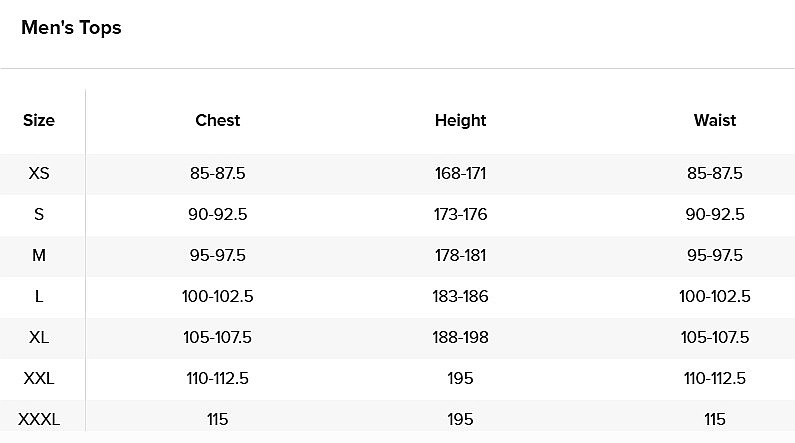795x443 pixels.
Task: Select the Chest column header
Action: pyautogui.click(x=218, y=120)
